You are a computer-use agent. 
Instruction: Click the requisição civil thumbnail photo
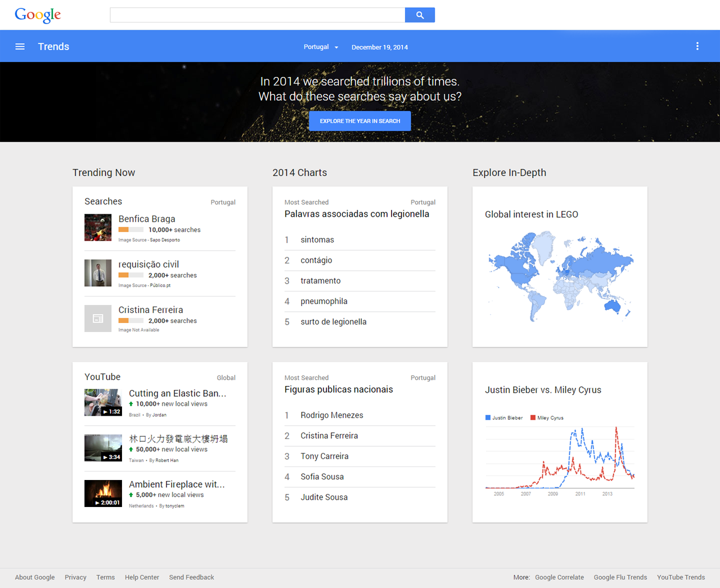tap(98, 273)
